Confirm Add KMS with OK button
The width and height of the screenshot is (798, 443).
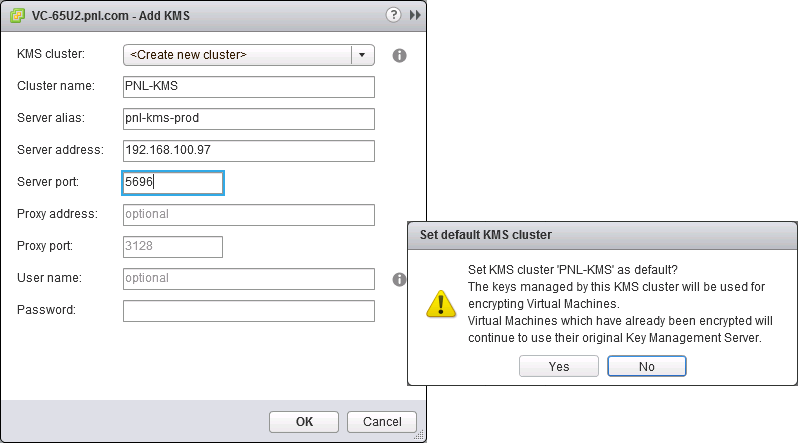(304, 422)
